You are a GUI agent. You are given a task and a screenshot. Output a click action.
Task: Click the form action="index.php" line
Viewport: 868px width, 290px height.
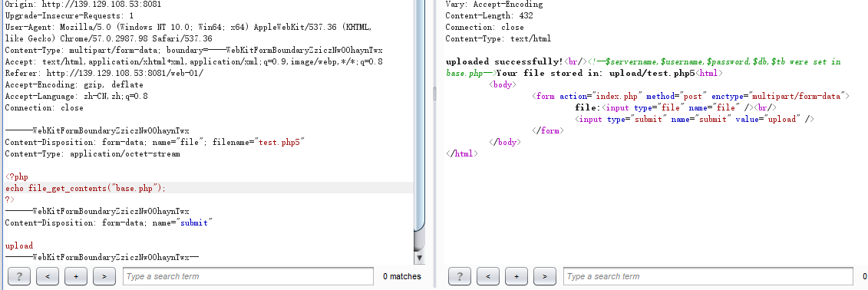[690, 97]
